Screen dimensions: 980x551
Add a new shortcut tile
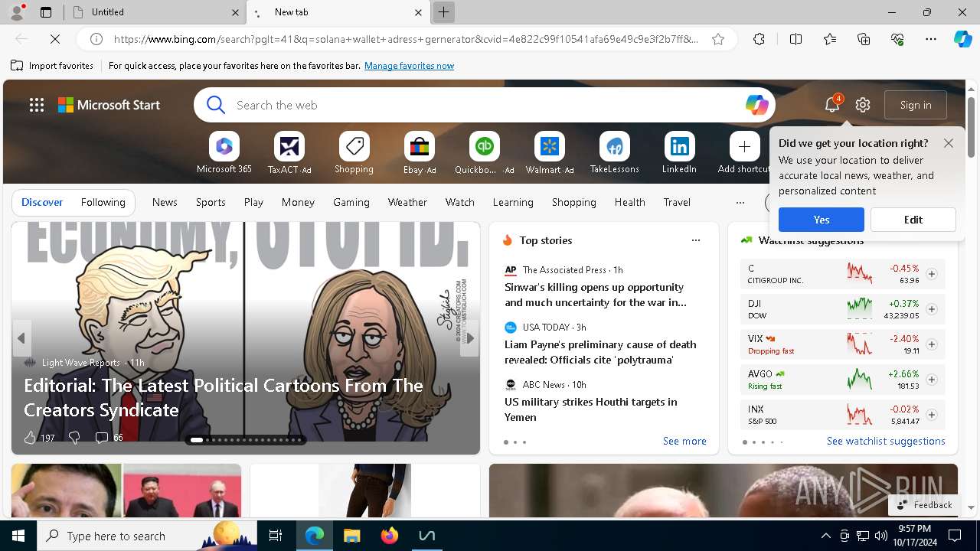pyautogui.click(x=744, y=154)
